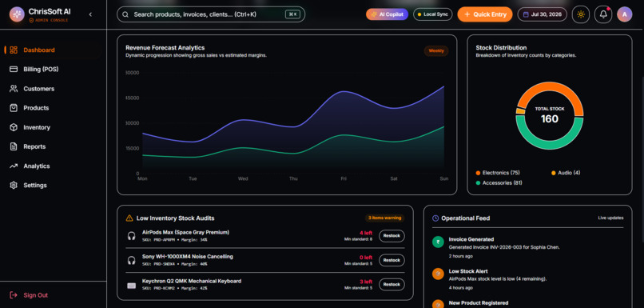The height and width of the screenshot is (308, 644).
Task: Open the user avatar A menu
Action: (x=625, y=14)
